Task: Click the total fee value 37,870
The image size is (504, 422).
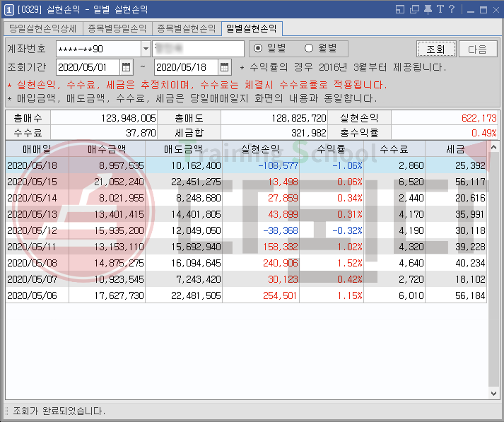Action: pos(141,133)
